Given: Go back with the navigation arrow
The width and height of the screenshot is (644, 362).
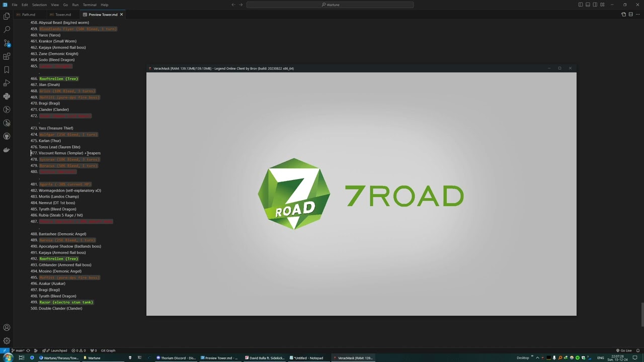Looking at the screenshot, I should coord(233,5).
